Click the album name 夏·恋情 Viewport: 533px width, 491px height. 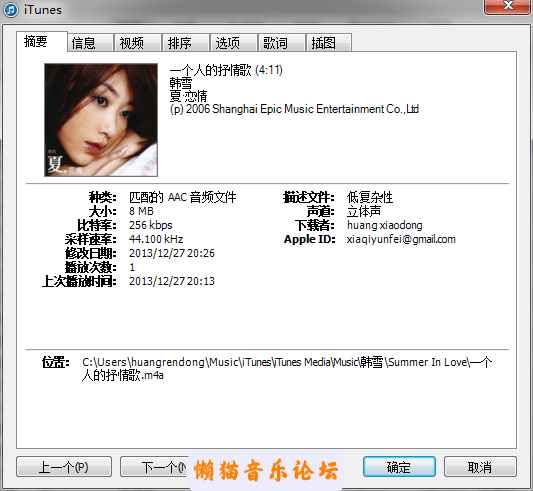pyautogui.click(x=188, y=96)
